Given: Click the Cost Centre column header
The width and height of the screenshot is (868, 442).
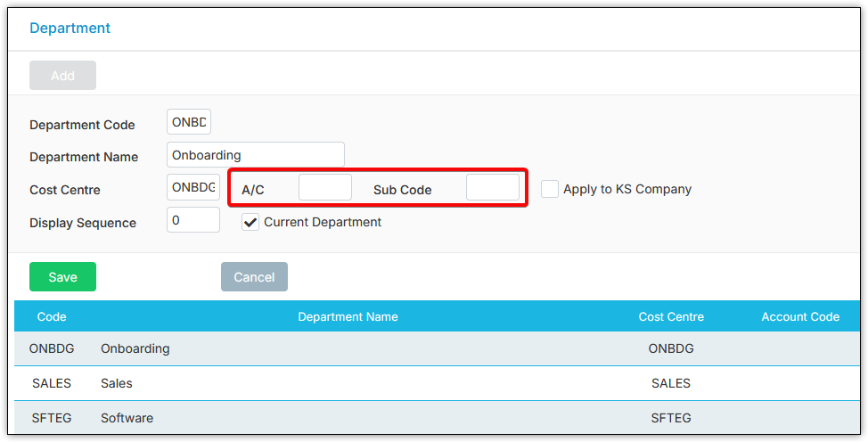Looking at the screenshot, I should click(x=671, y=316).
